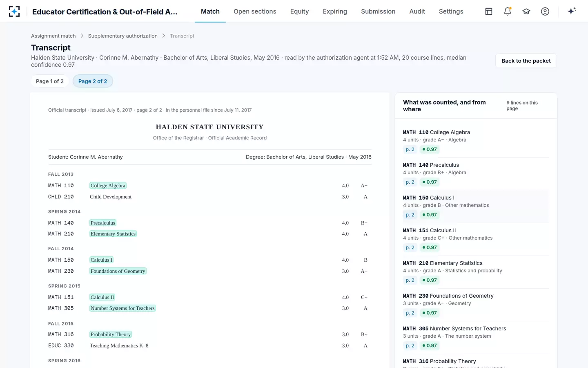Click 0.97 confidence chip for MATH 210
588x368 pixels.
click(x=430, y=280)
